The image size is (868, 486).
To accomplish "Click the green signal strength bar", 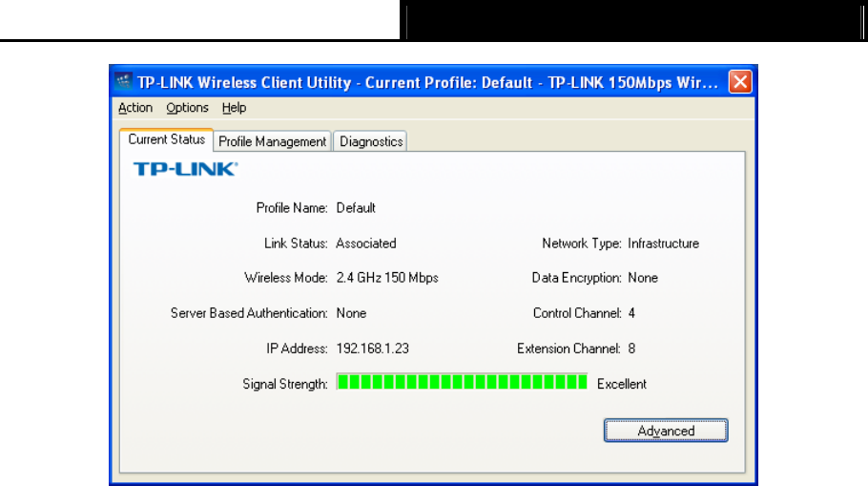I will click(462, 382).
